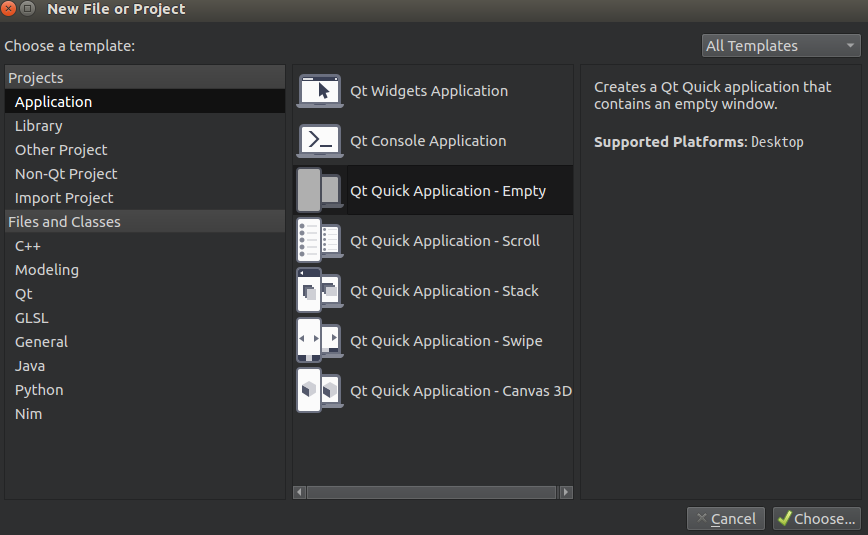Select Qt Quick Application - Swipe label
Image resolution: width=868 pixels, height=535 pixels.
pos(446,341)
